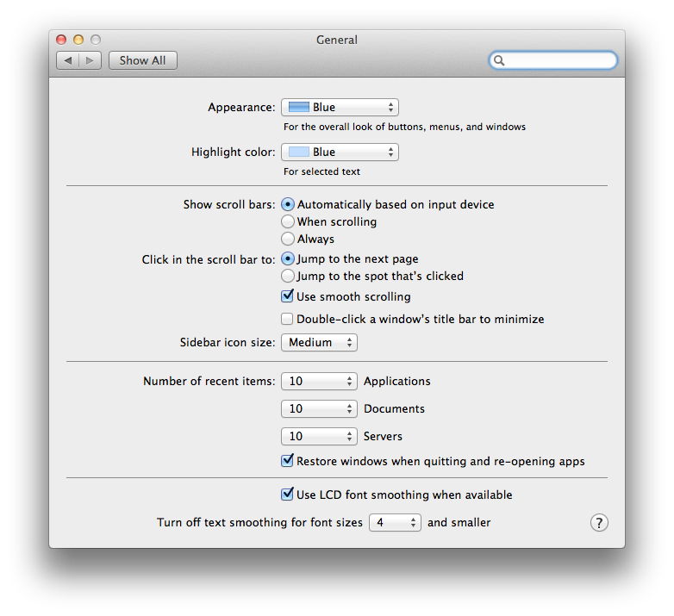Click the magnifying glass search icon
Viewport: 674px width, 616px height.
pos(499,60)
